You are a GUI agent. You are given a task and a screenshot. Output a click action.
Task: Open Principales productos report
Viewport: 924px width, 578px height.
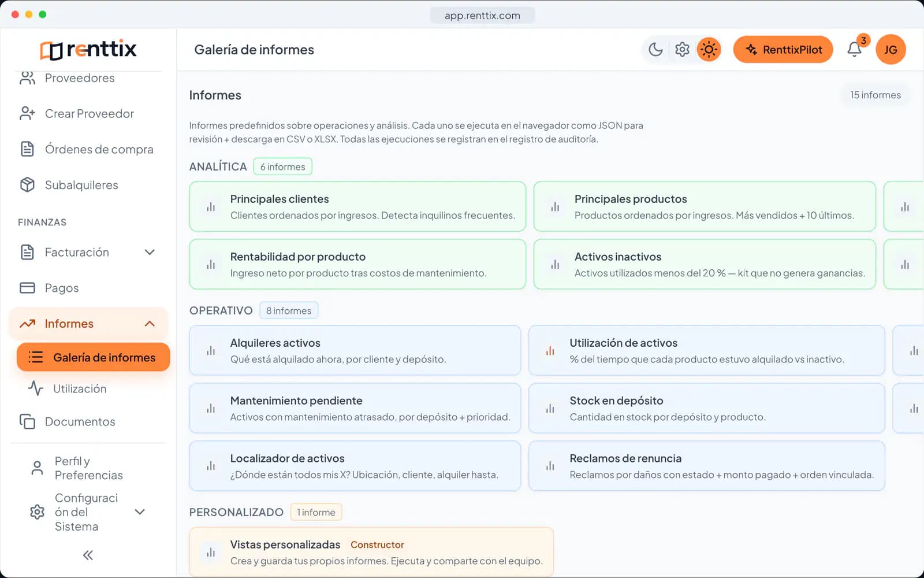[x=705, y=206]
